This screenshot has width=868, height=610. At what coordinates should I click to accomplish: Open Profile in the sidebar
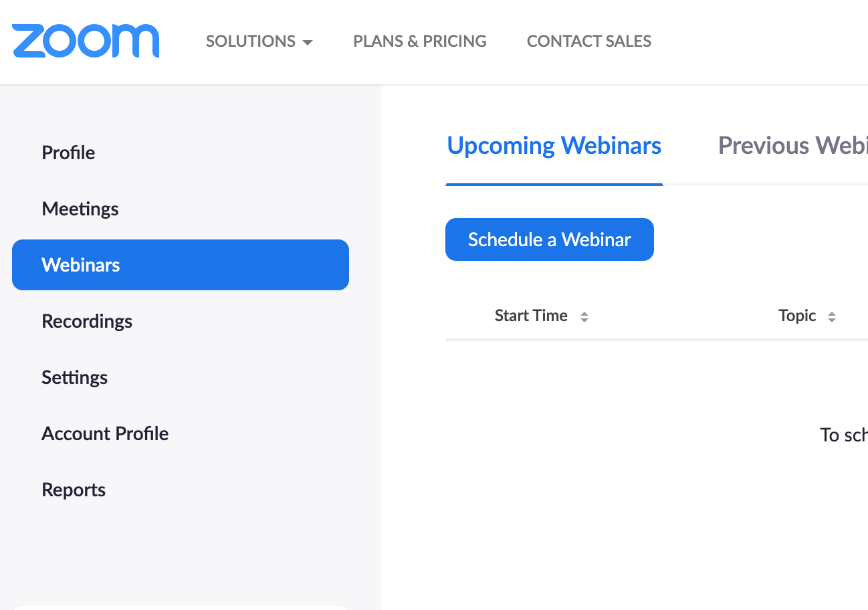(x=68, y=152)
